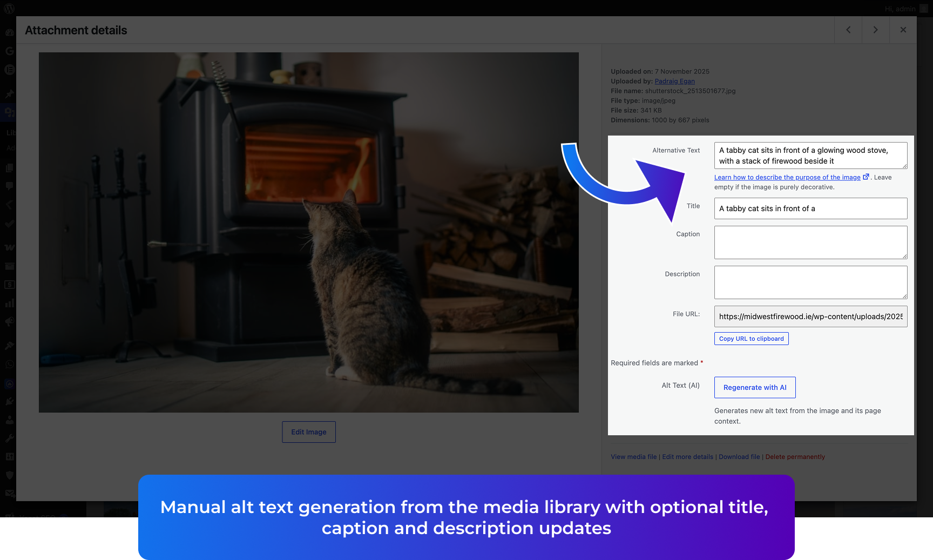
Task: Click into the Title field
Action: [x=810, y=208]
